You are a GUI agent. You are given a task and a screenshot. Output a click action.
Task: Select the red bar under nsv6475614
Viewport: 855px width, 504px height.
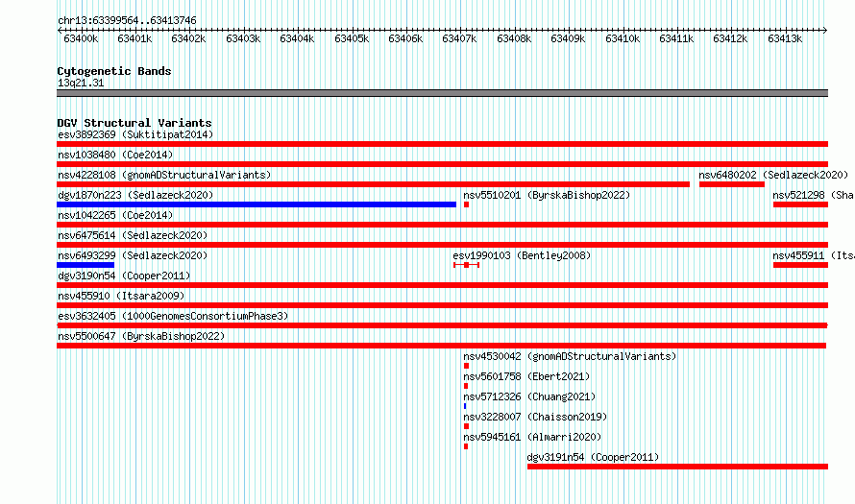coord(442,245)
